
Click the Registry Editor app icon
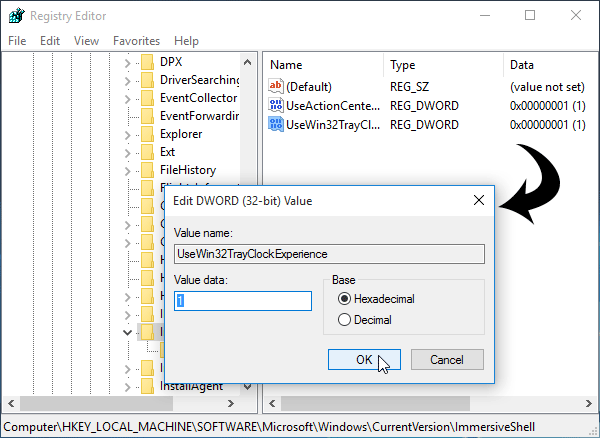(16, 16)
